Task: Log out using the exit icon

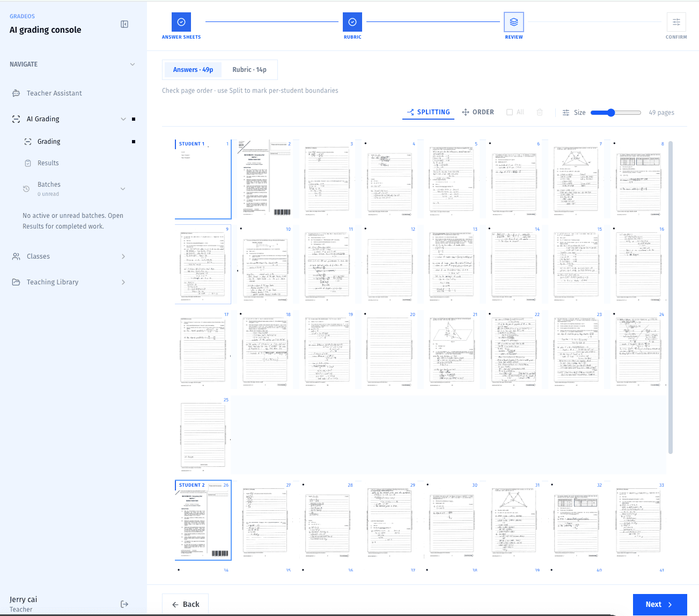Action: click(124, 604)
